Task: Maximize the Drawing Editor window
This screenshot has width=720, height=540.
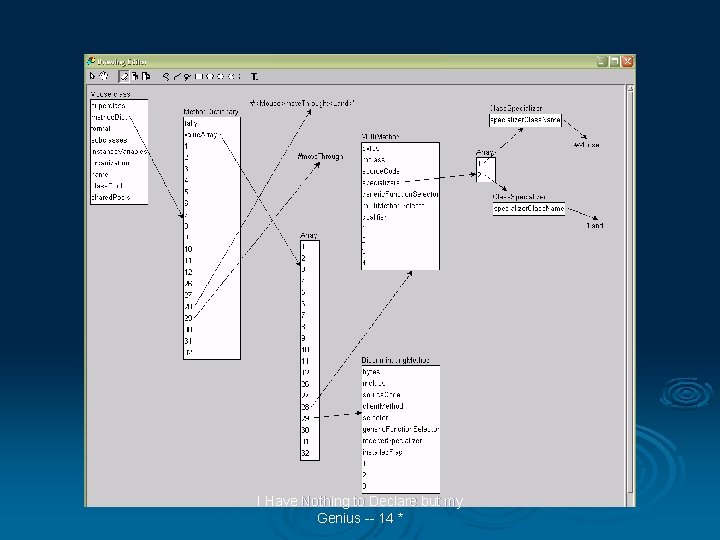Action: coord(615,61)
